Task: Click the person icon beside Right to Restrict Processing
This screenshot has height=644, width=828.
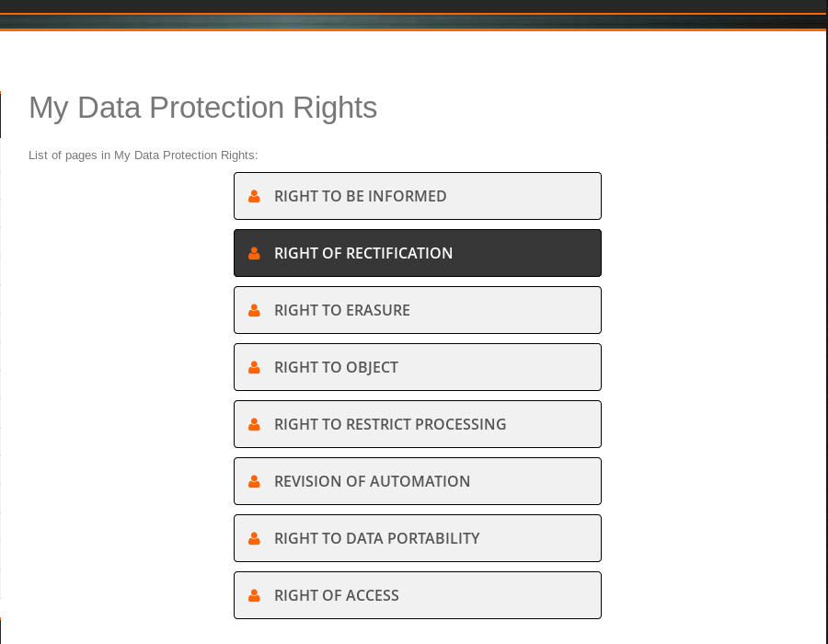Action: click(x=254, y=424)
